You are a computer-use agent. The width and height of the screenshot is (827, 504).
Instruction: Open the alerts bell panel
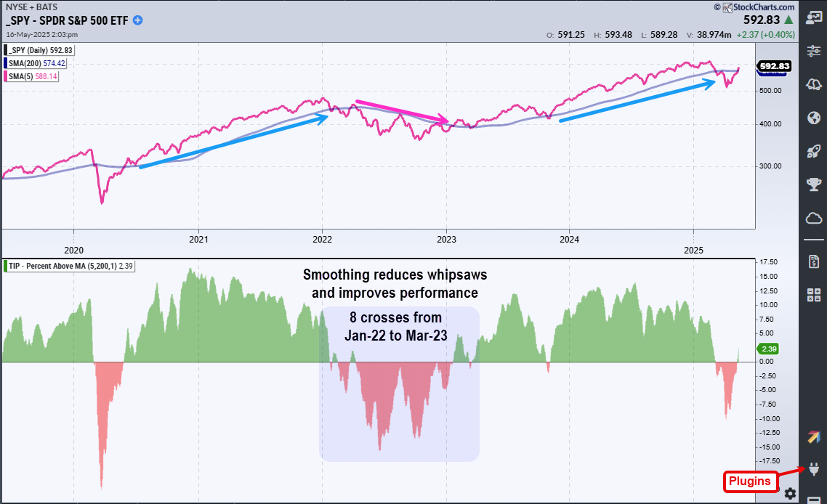(x=814, y=84)
